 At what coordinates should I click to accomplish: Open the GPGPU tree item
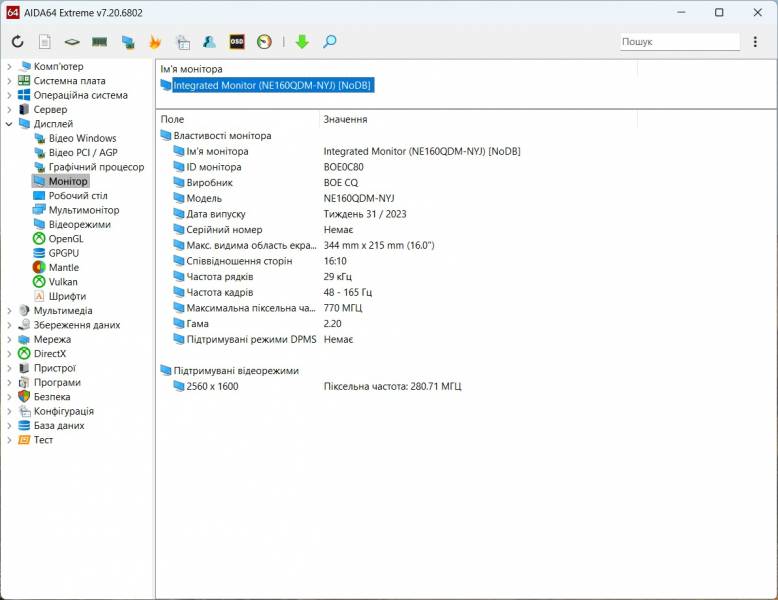(64, 253)
